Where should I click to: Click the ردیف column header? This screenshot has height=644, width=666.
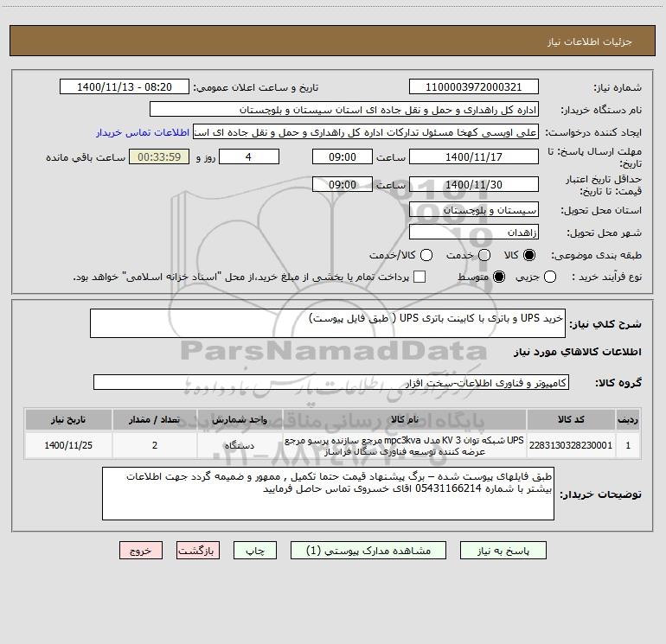[628, 420]
